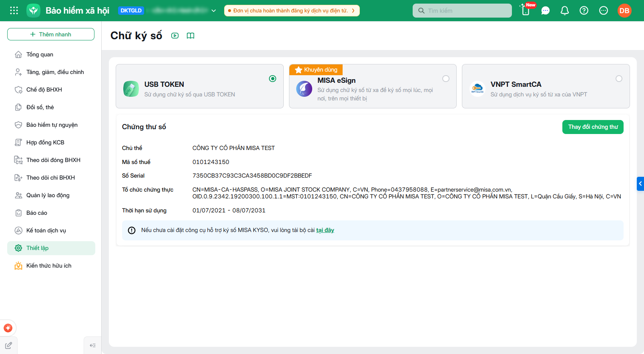Click the Đơn vị chưa hoàn thành notice
The height and width of the screenshot is (354, 644).
click(292, 11)
